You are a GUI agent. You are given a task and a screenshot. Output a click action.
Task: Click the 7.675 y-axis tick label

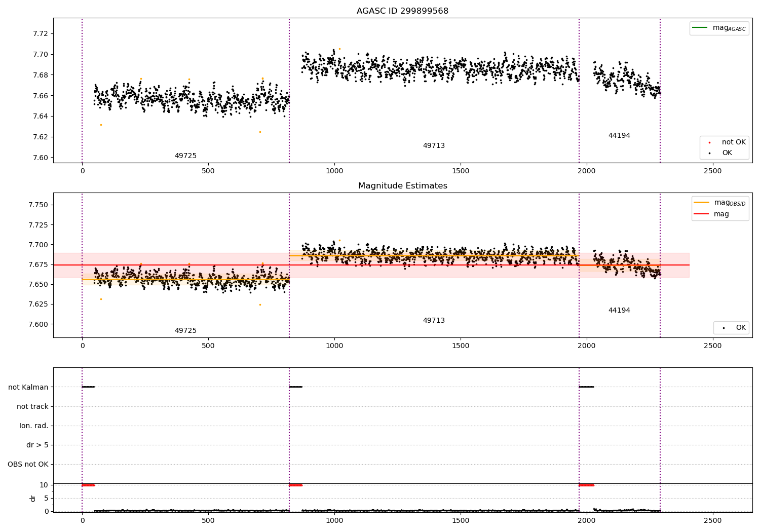pyautogui.click(x=39, y=264)
